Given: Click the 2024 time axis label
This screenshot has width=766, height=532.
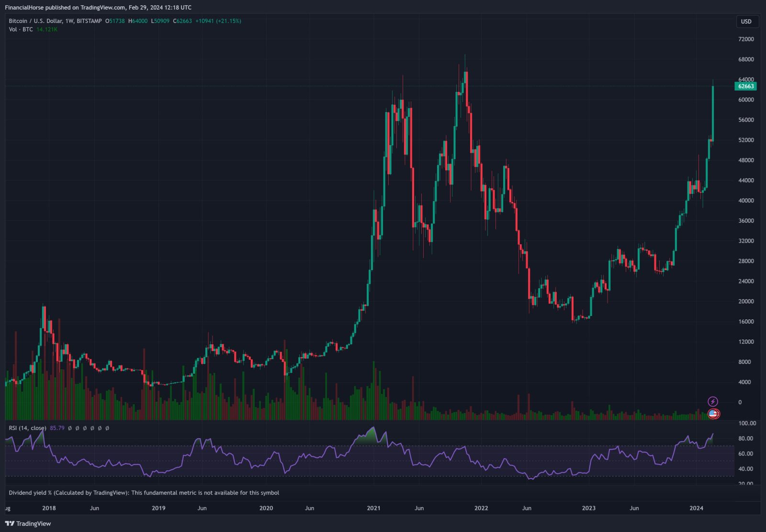Looking at the screenshot, I should click(x=696, y=508).
